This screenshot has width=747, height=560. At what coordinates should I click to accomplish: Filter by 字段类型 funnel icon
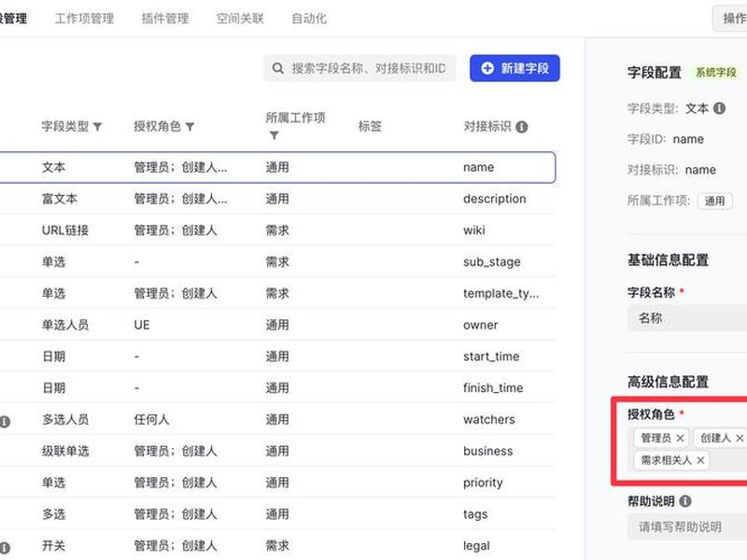97,127
